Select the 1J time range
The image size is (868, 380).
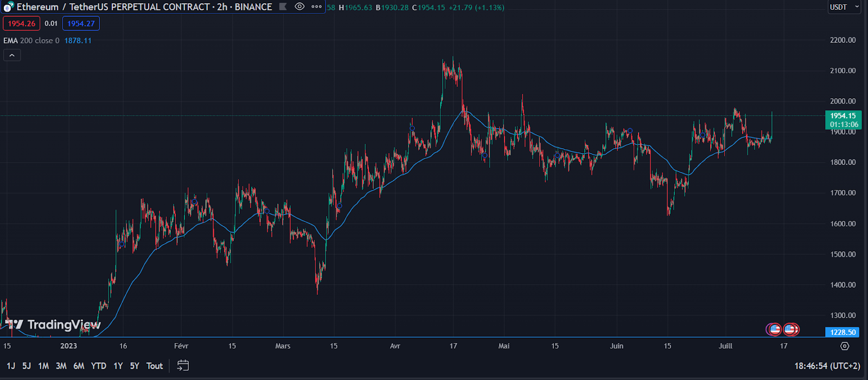tap(11, 366)
